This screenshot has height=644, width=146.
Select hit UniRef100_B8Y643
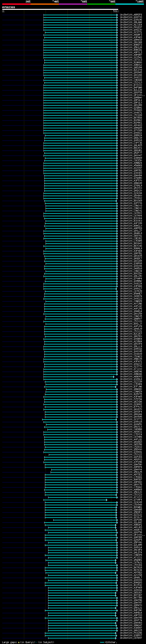[x=131, y=243]
